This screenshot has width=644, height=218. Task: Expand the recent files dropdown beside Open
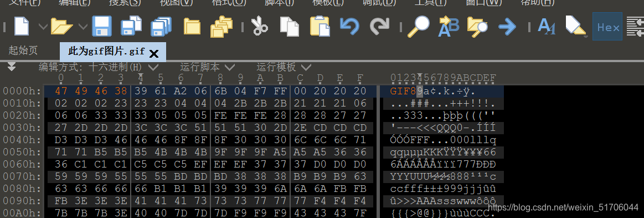83,27
